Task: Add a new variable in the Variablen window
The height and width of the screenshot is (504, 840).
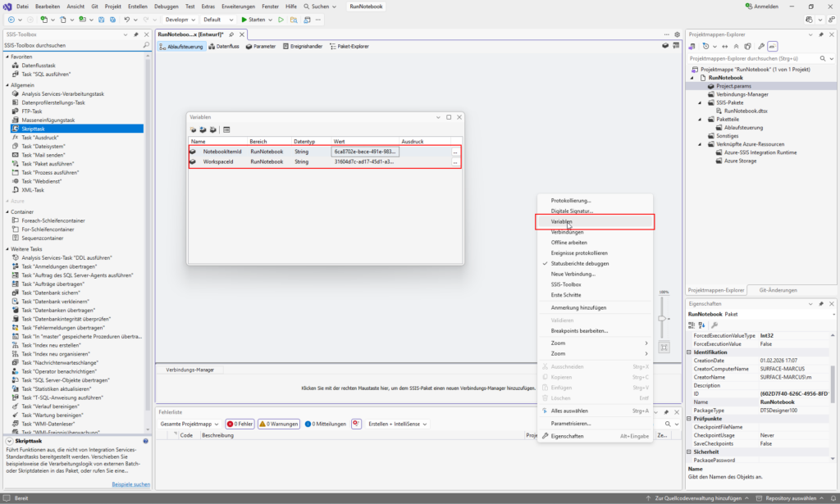Action: point(193,129)
